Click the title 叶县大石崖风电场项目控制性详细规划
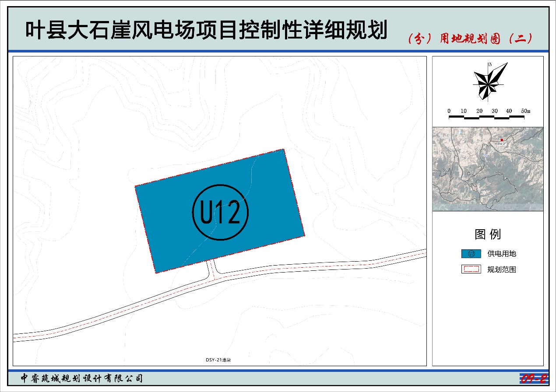This screenshot has height=392, width=556. [x=206, y=30]
